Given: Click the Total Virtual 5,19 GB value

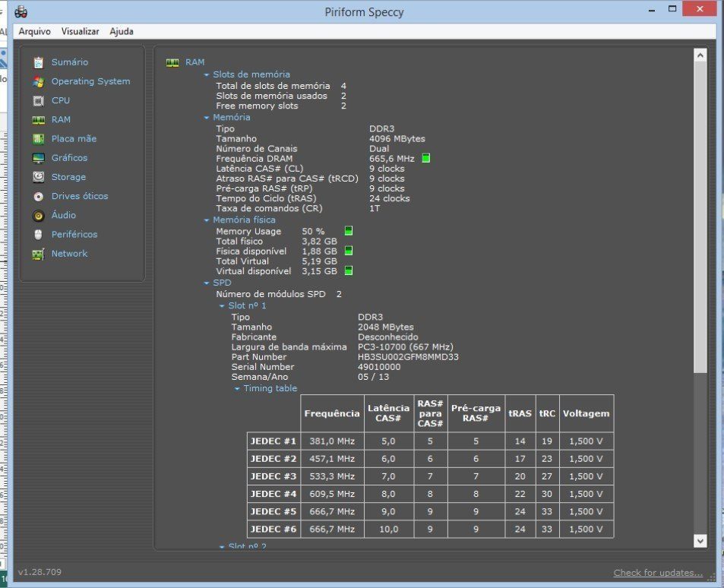Looking at the screenshot, I should pos(320,261).
